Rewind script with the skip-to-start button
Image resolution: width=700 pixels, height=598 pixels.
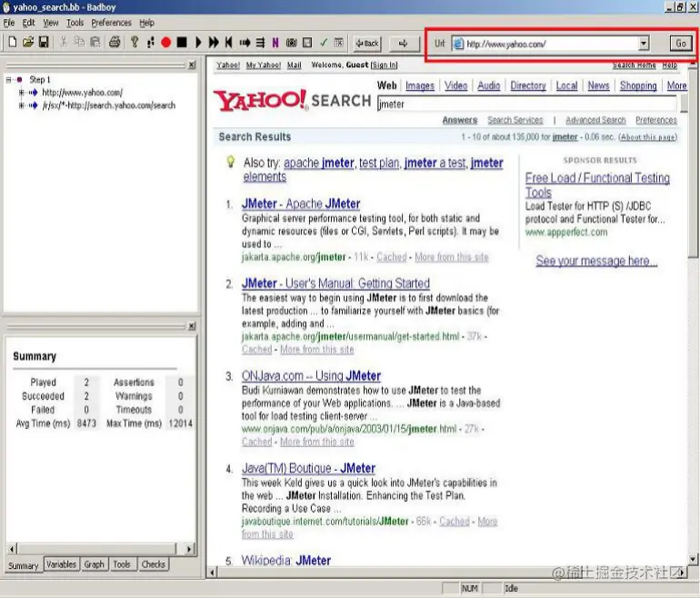[228, 43]
